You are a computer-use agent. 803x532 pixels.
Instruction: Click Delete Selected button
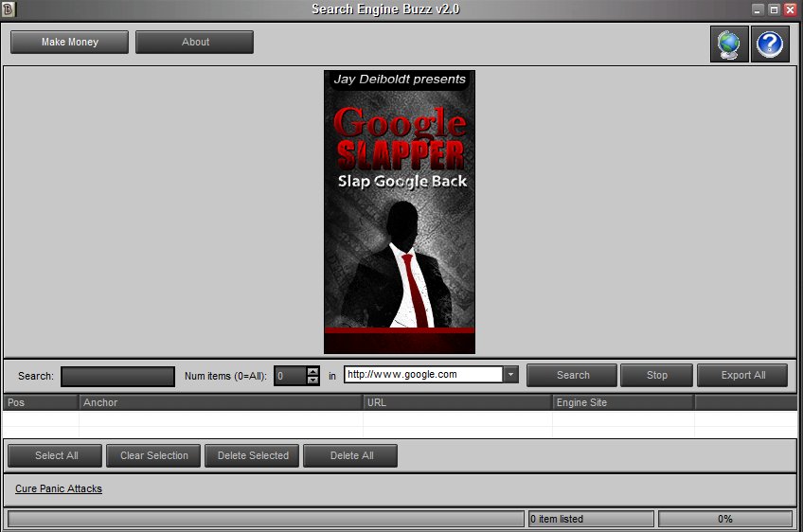tap(252, 455)
